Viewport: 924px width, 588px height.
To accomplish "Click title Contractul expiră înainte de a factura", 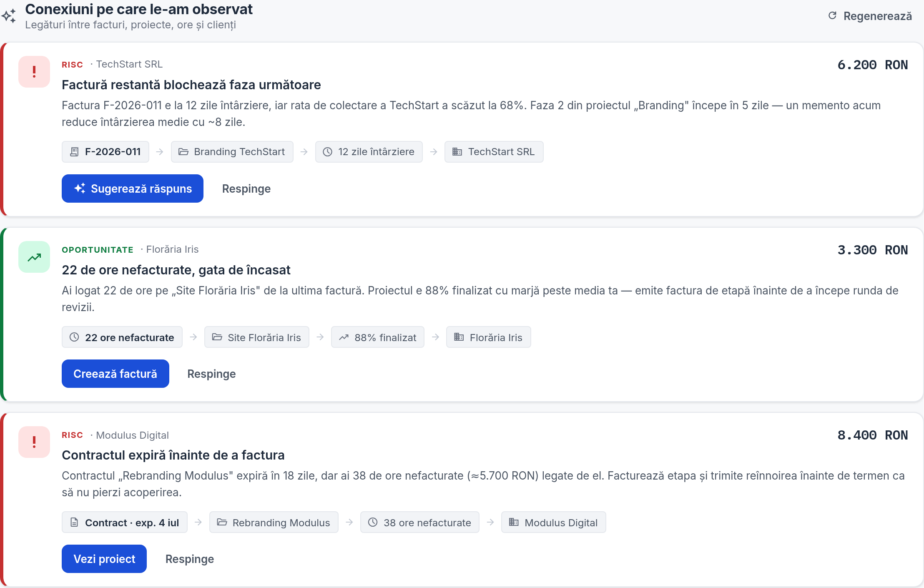I will (x=173, y=455).
